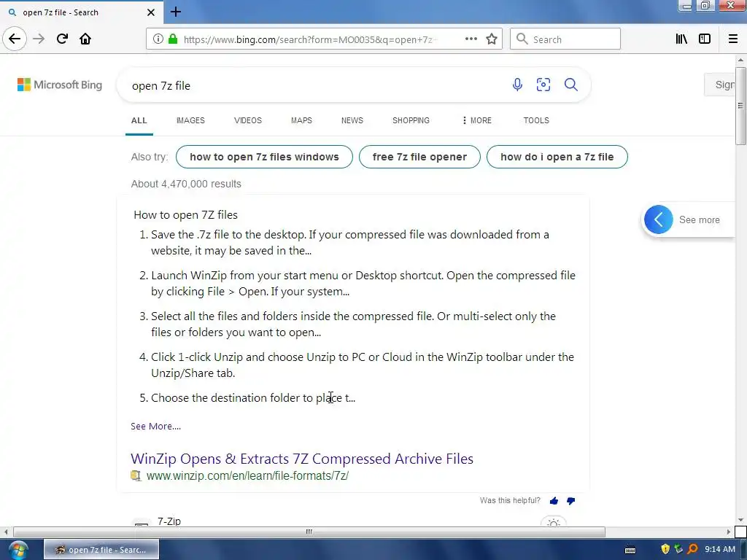The height and width of the screenshot is (560, 747).
Task: Open Bing visual search camera icon
Action: pos(543,85)
